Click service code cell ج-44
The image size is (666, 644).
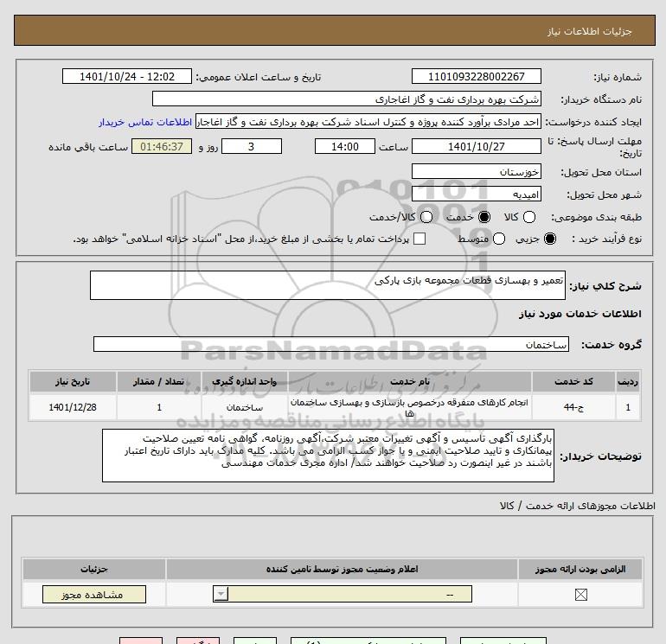tap(573, 407)
